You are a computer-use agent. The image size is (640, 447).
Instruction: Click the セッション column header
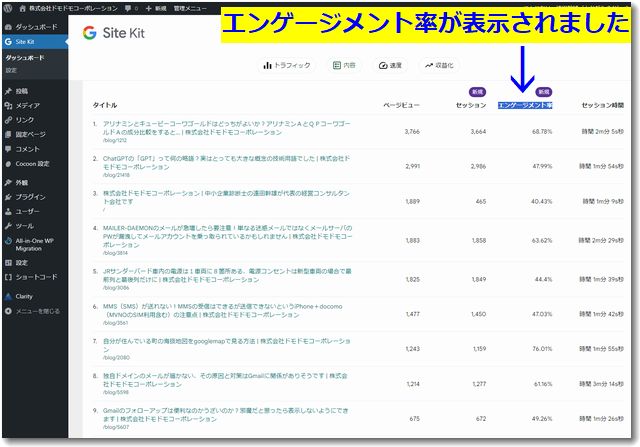pos(471,105)
